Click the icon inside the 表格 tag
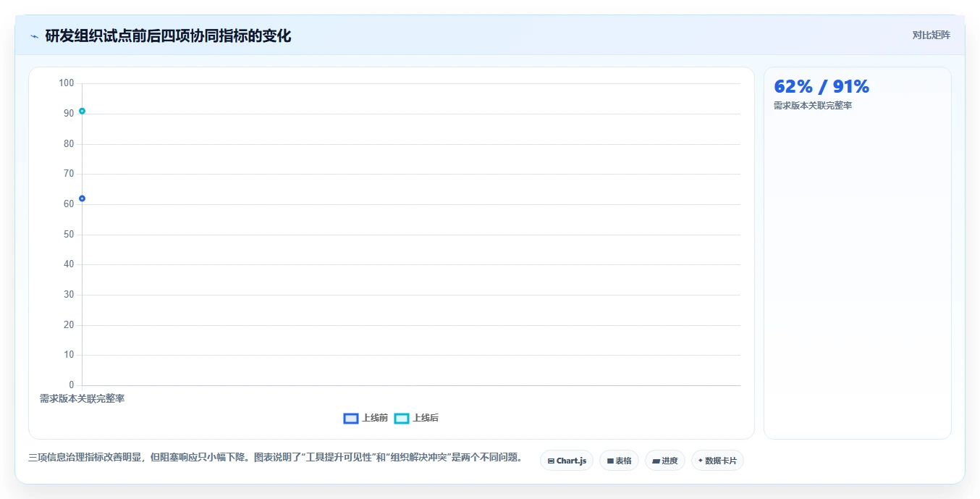 (610, 461)
